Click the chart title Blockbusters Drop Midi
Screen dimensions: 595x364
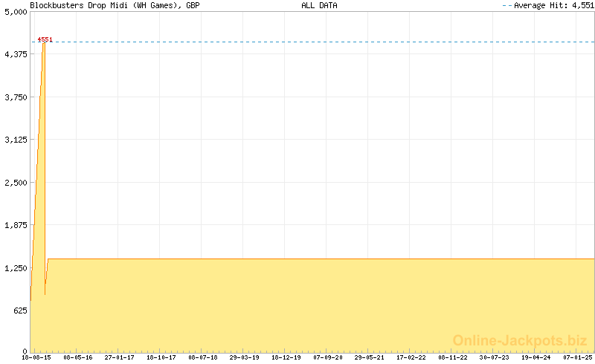tap(115, 5)
